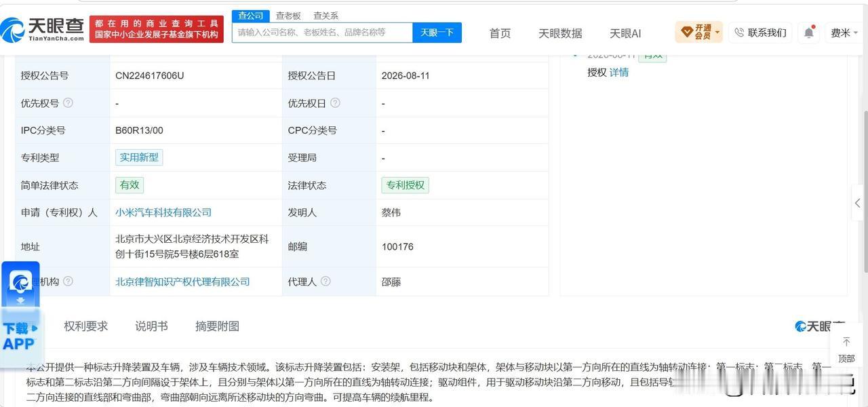The image size is (868, 407).
Task: Switch to the 说明书 tab
Action: 151,326
